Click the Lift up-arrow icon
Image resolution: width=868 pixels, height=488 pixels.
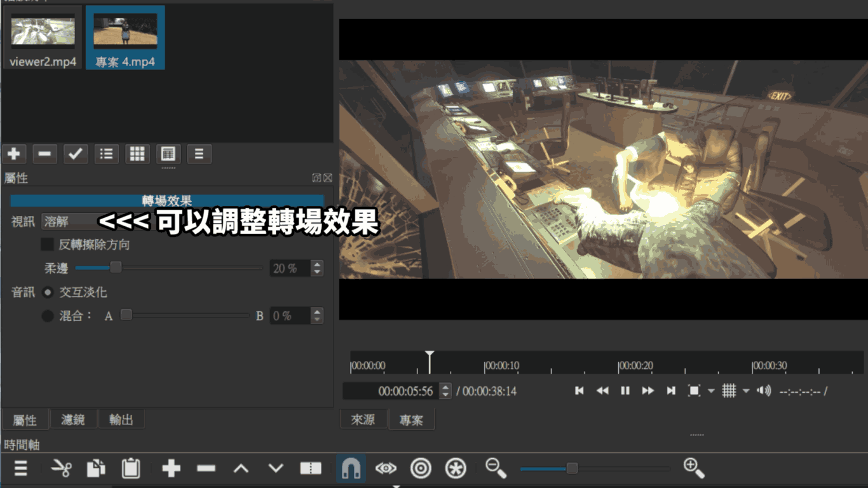click(241, 469)
